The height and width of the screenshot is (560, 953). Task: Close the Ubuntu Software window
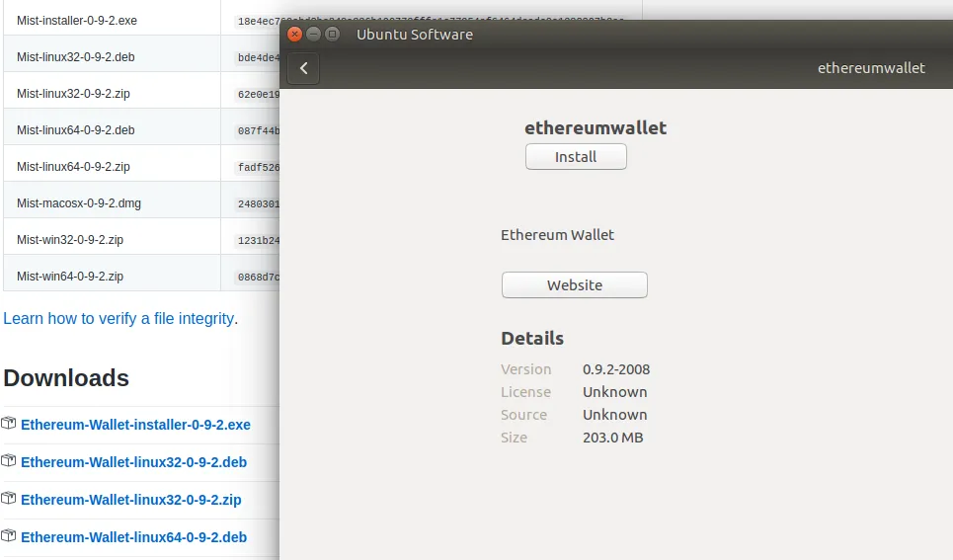click(294, 34)
